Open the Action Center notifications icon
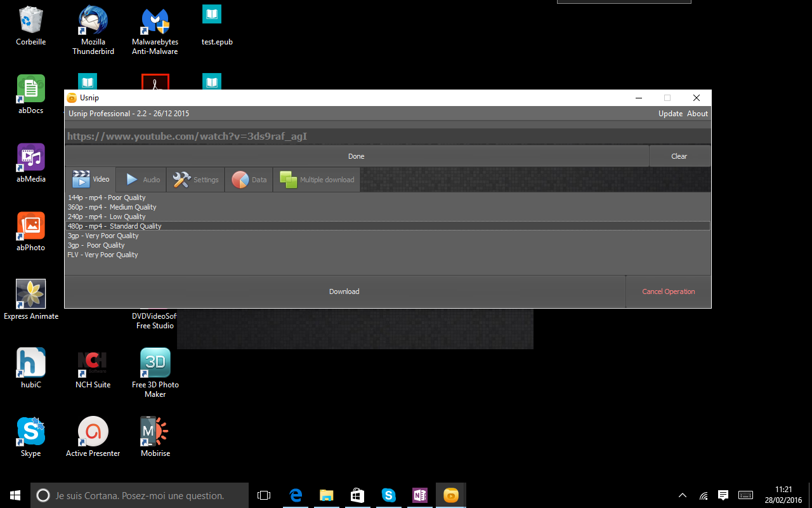The width and height of the screenshot is (812, 508). pos(723,495)
